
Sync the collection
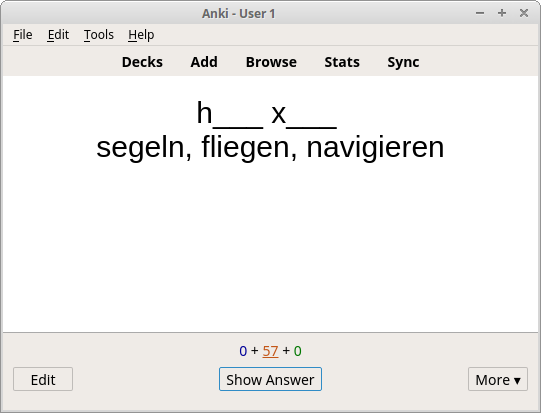pos(403,62)
